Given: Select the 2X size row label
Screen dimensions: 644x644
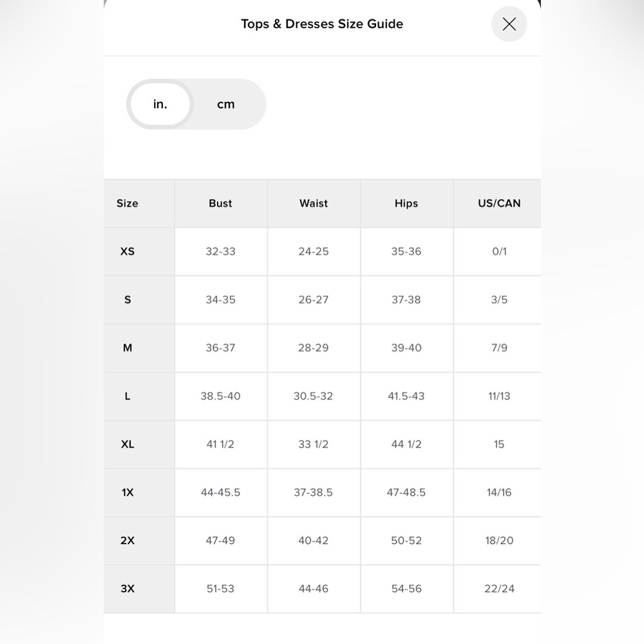Looking at the screenshot, I should click(x=128, y=540).
